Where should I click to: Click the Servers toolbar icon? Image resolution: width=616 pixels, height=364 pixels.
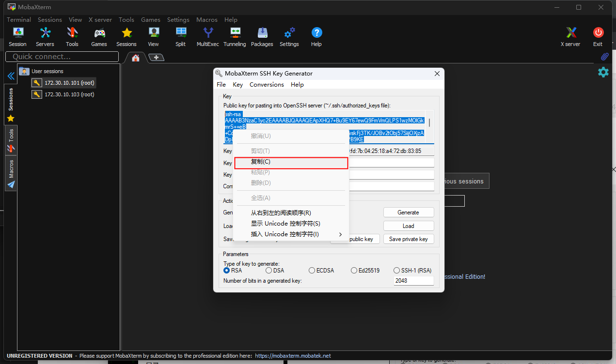[45, 37]
